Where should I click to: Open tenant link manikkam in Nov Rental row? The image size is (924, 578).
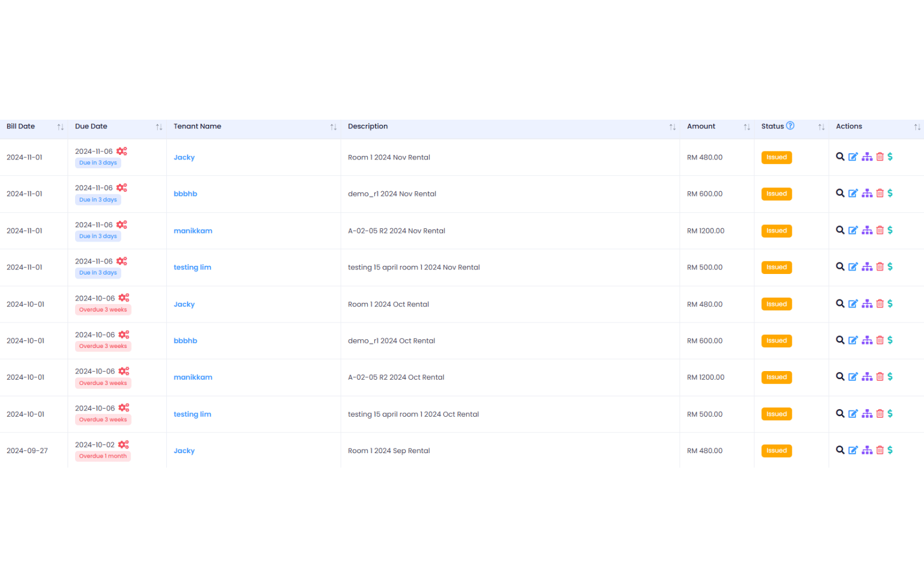coord(193,231)
